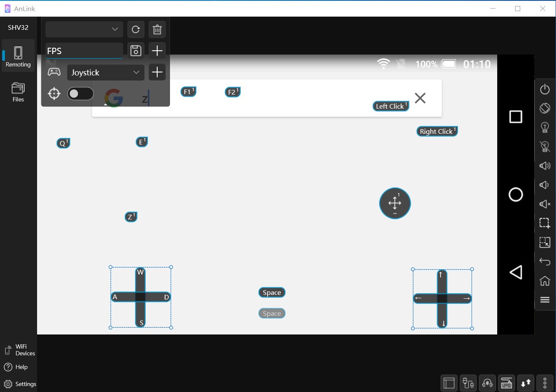Open the keyboard input icon

[507, 383]
